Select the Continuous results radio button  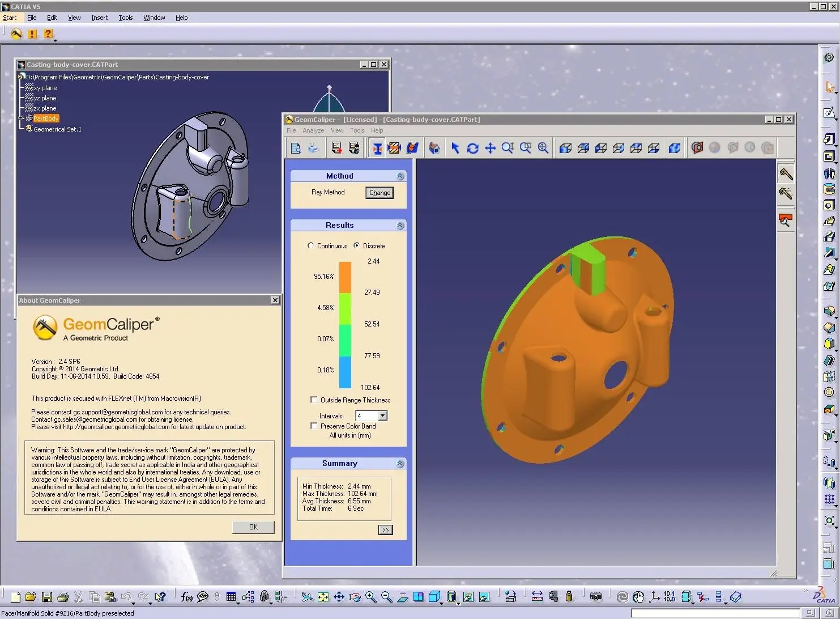[310, 245]
